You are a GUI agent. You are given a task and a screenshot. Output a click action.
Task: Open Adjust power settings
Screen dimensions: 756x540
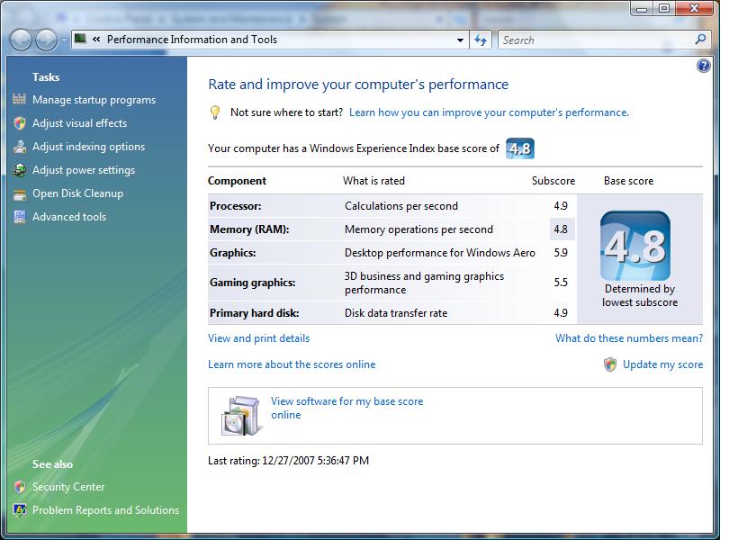[84, 170]
